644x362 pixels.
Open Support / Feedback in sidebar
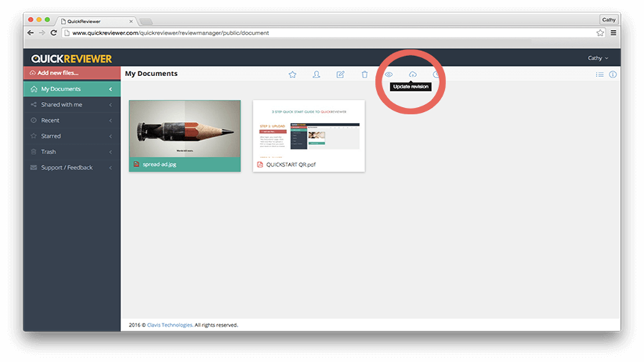pyautogui.click(x=72, y=167)
